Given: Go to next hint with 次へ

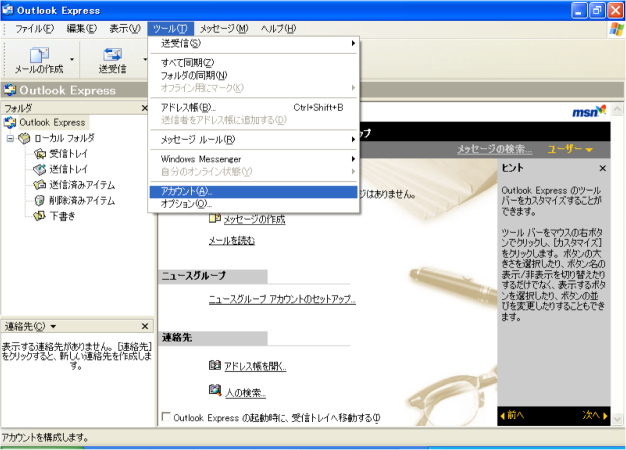Looking at the screenshot, I should click(594, 415).
